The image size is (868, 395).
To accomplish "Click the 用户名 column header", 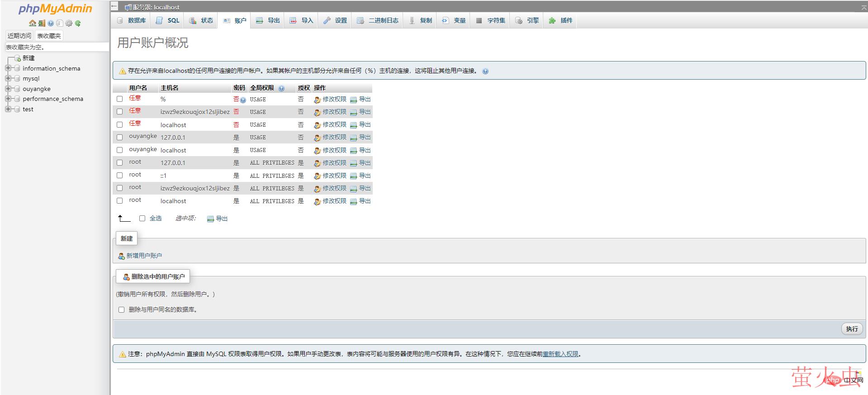I will click(x=138, y=88).
